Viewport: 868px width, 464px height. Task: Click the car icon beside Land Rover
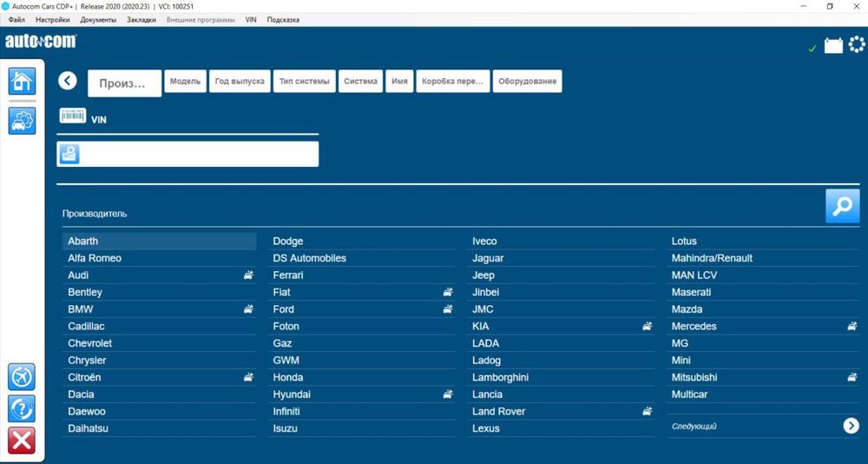[648, 411]
